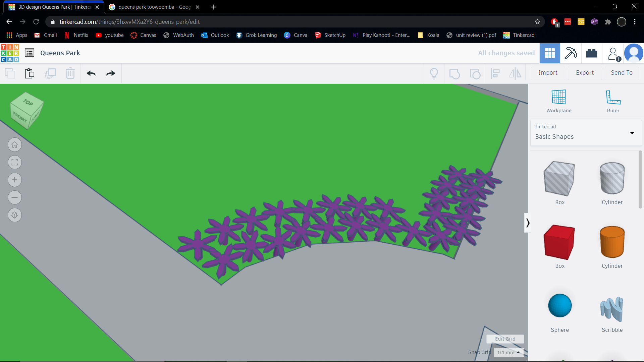644x362 pixels.
Task: Redo the last action
Action: (x=111, y=73)
